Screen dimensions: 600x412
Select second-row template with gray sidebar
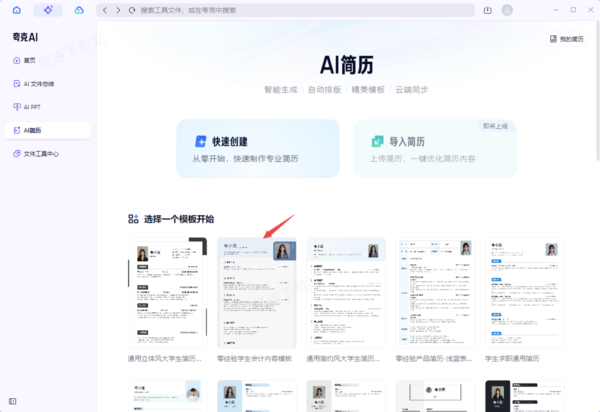pyautogui.click(x=346, y=396)
